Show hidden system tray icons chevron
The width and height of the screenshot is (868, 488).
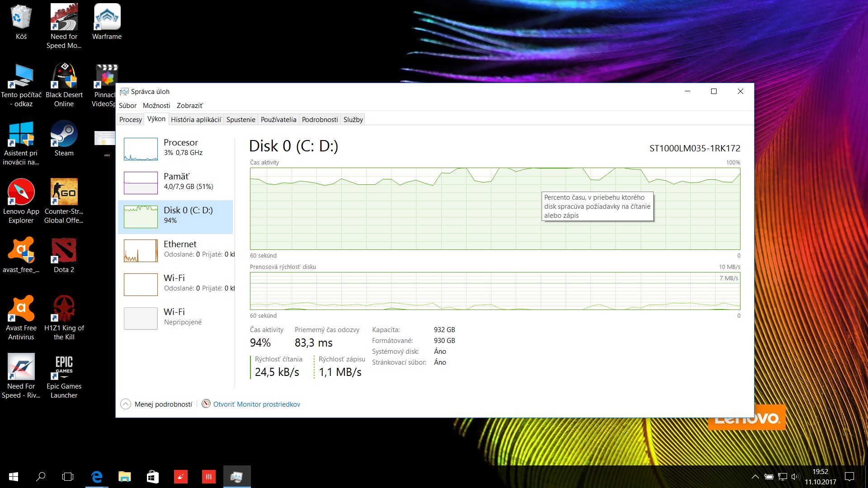(x=755, y=477)
